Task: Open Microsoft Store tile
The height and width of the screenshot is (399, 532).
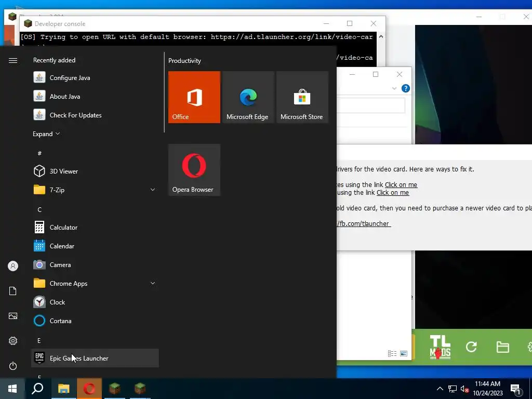Action: [x=302, y=97]
